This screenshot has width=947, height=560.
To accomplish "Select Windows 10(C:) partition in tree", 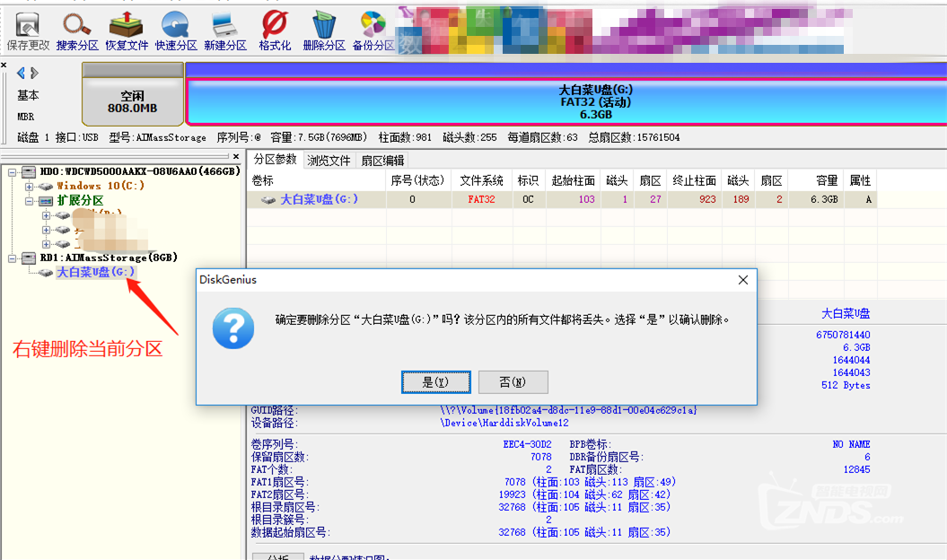I will click(101, 186).
